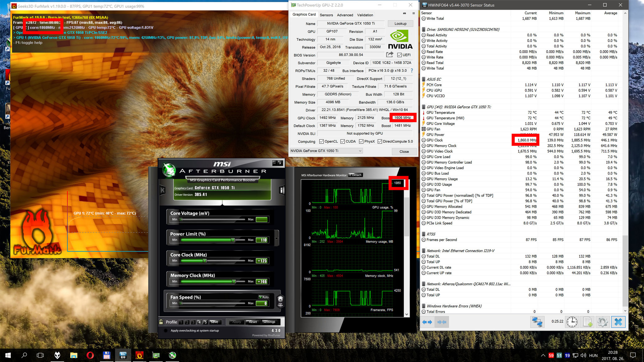Toggle DirectCompute 5.0 checkbox
The height and width of the screenshot is (362, 644).
(x=380, y=141)
